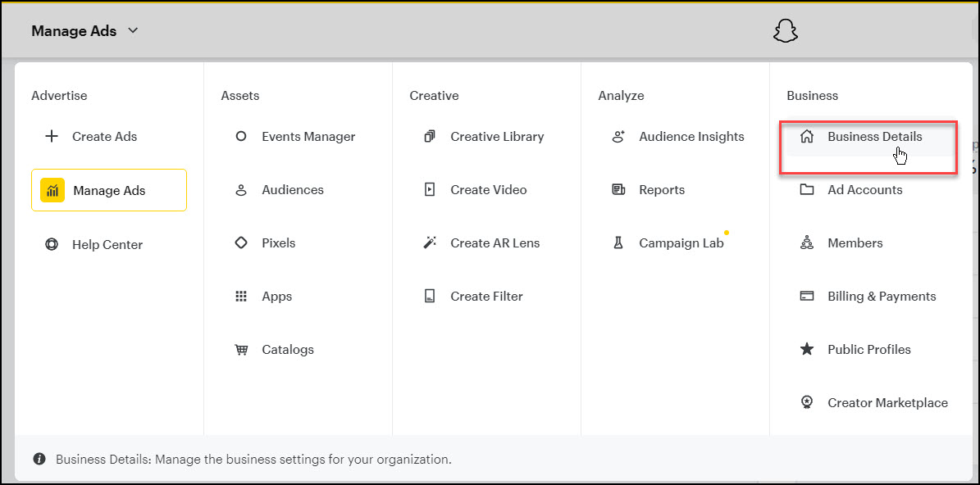Click the Creative column heading
The image size is (980, 485).
(435, 96)
